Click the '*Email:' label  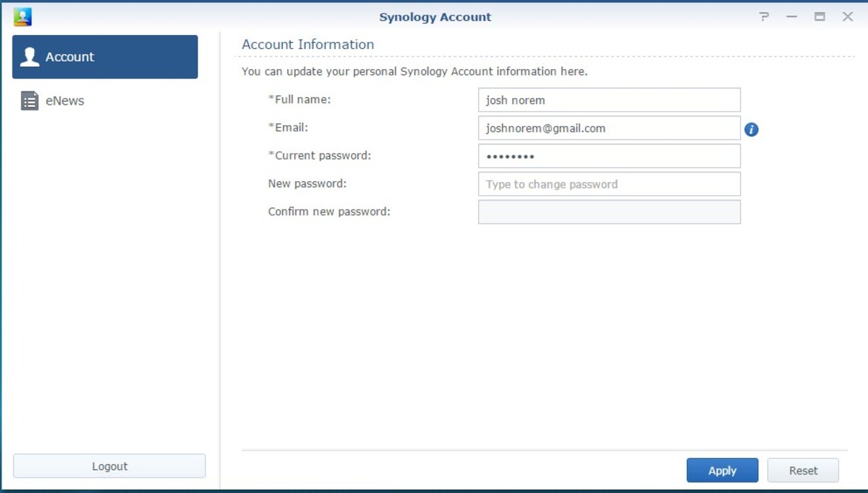[288, 127]
